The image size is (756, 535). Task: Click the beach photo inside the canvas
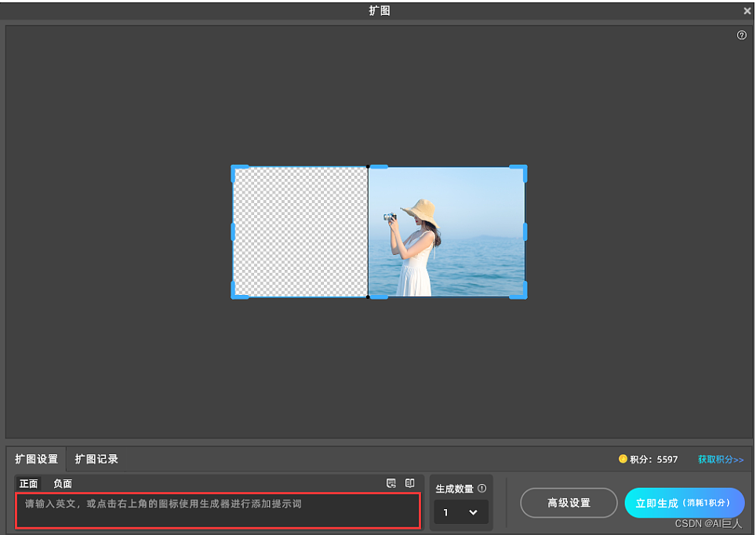click(x=447, y=231)
